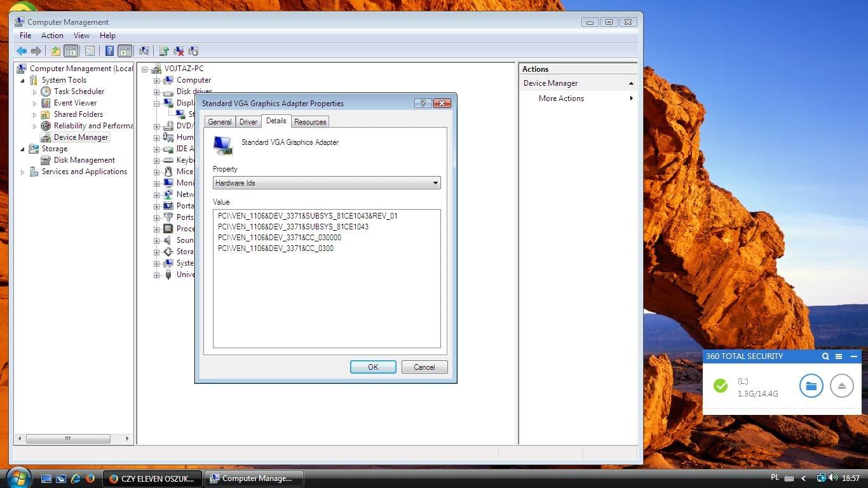Viewport: 868px width, 488px height.
Task: Click the OK button
Action: [373, 367]
